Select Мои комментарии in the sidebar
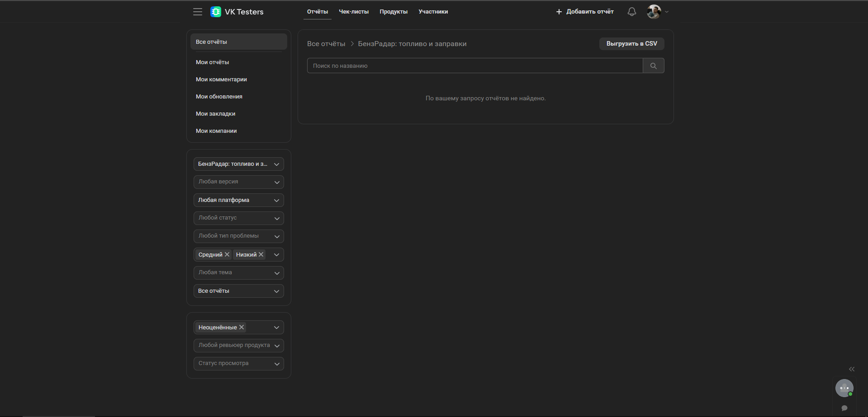The image size is (868, 417). [239, 80]
